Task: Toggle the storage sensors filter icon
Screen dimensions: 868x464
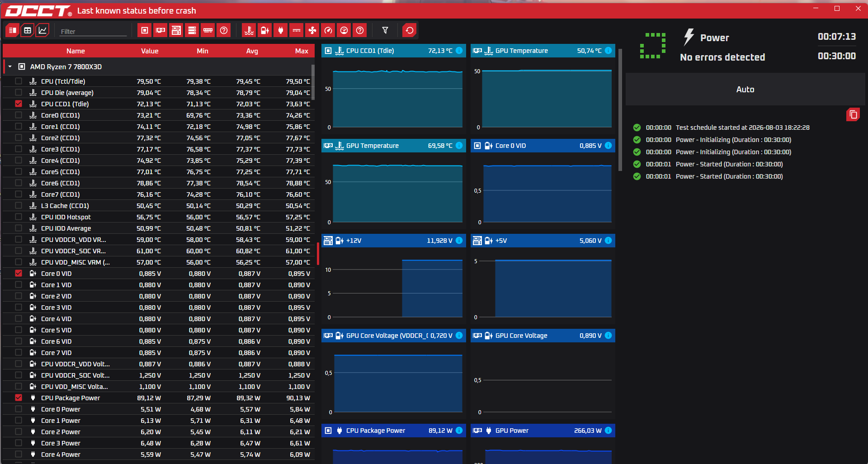Action: click(x=192, y=30)
